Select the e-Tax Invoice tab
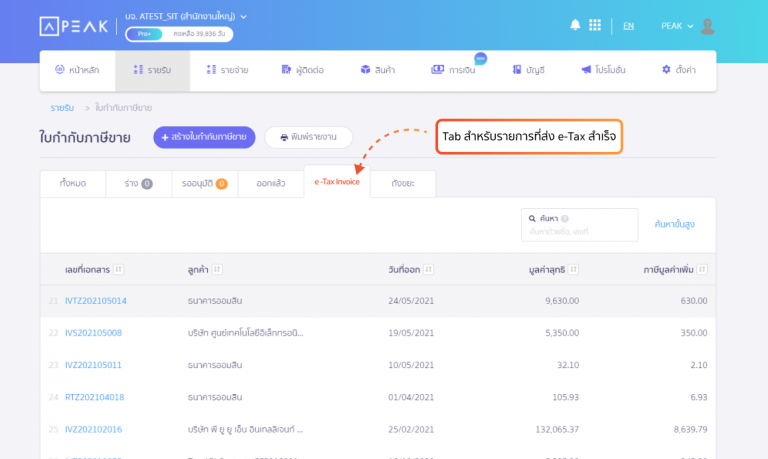This screenshot has height=459, width=768. (x=337, y=182)
